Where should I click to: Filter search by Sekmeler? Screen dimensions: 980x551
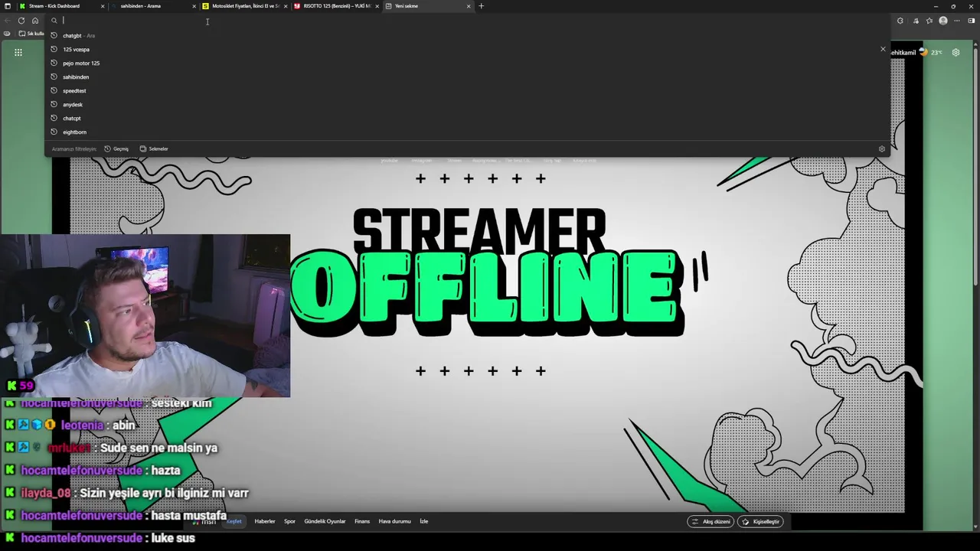(154, 148)
